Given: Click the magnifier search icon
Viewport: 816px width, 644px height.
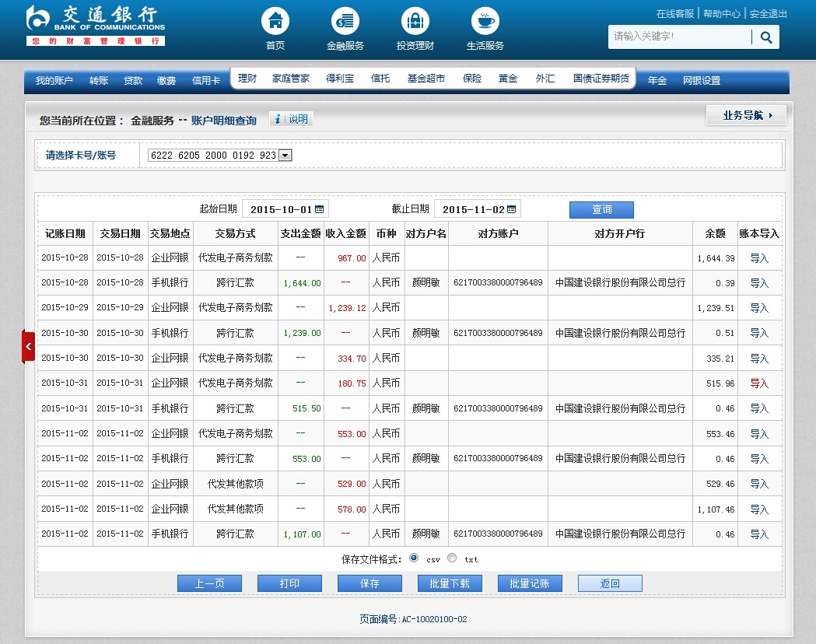Looking at the screenshot, I should (x=765, y=37).
